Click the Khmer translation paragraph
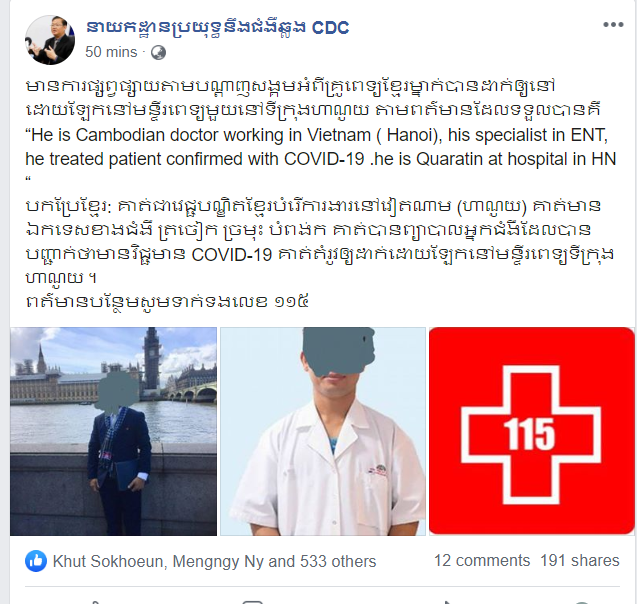The width and height of the screenshot is (637, 604). (319, 242)
